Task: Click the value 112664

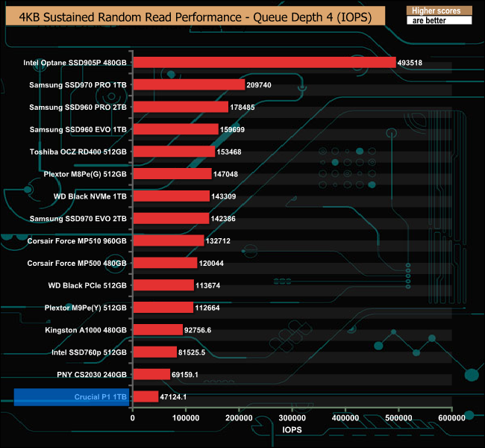Action: click(207, 308)
